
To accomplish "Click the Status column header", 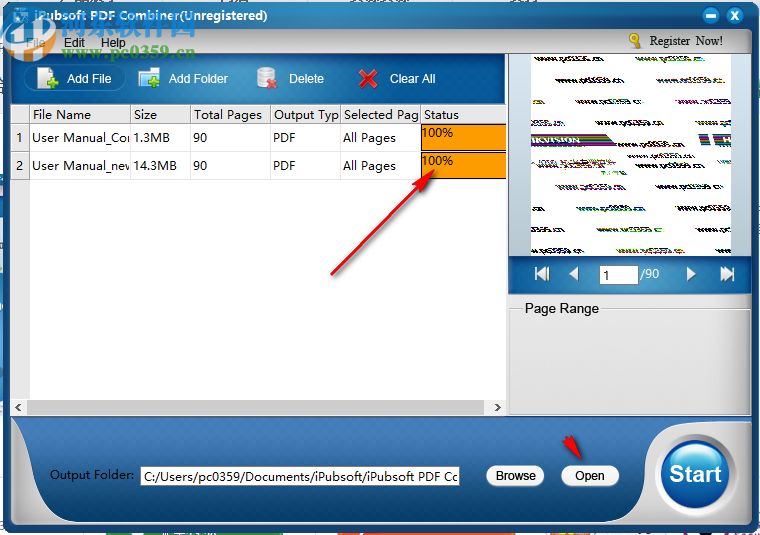I will coord(463,114).
